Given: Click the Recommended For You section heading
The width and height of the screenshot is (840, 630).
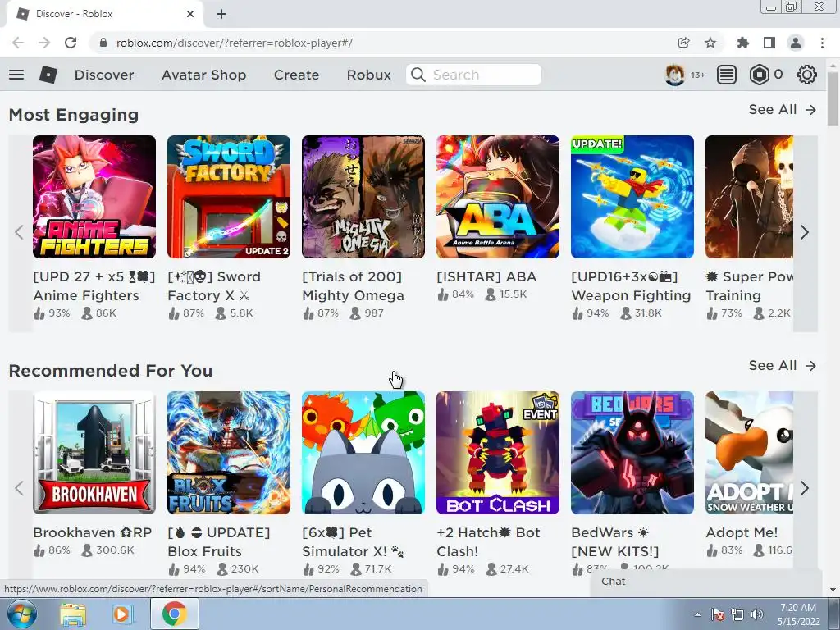Looking at the screenshot, I should [x=111, y=371].
